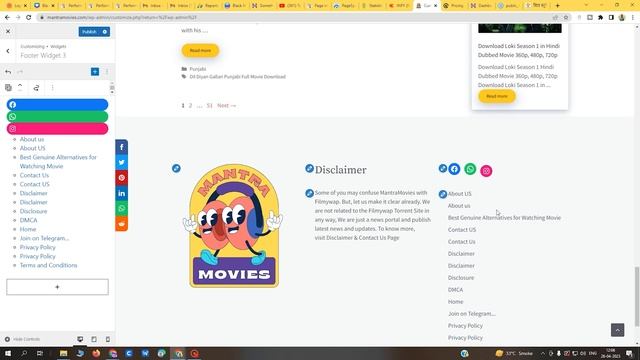This screenshot has width=640, height=360.
Task: Share page via Twitter side button
Action: point(122,162)
